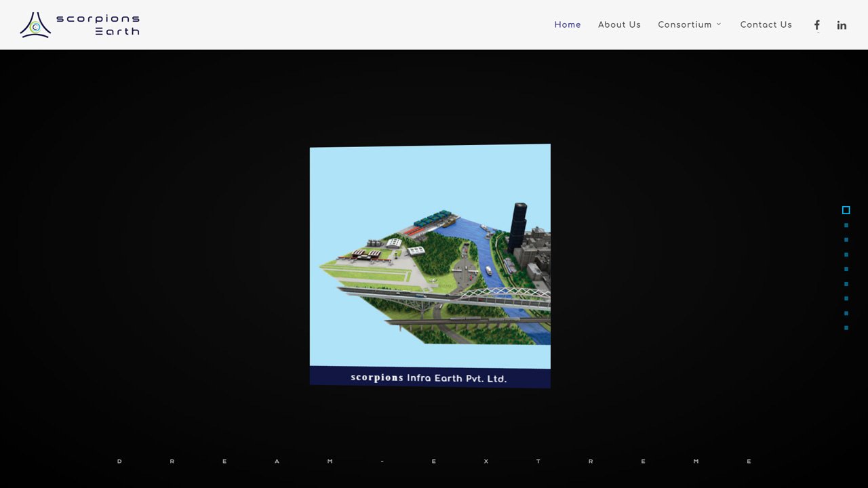Image resolution: width=868 pixels, height=488 pixels.
Task: Open the Contact Us page
Action: point(766,24)
